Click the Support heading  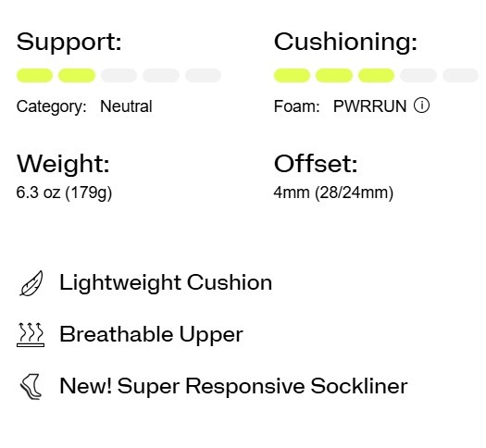69,43
